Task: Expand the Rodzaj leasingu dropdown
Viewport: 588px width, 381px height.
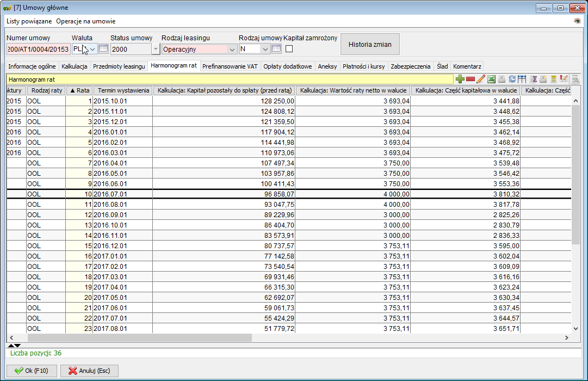Action: coord(232,50)
